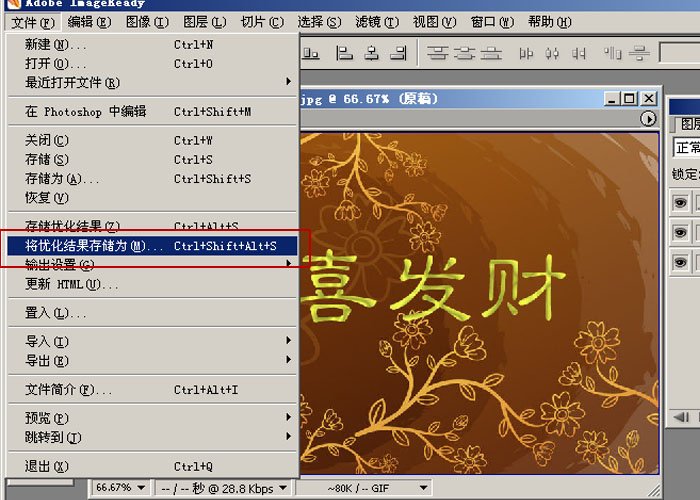700x500 pixels.
Task: Click the distribute vertical centers icon
Action: [x=464, y=54]
